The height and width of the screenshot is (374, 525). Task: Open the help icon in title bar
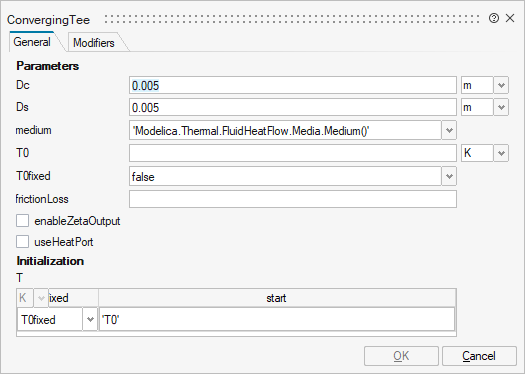click(494, 18)
